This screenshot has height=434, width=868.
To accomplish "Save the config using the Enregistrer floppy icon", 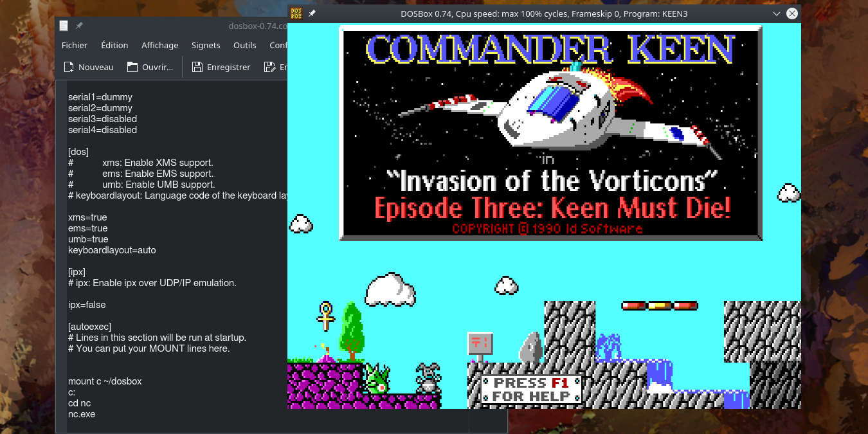I will pyautogui.click(x=197, y=66).
